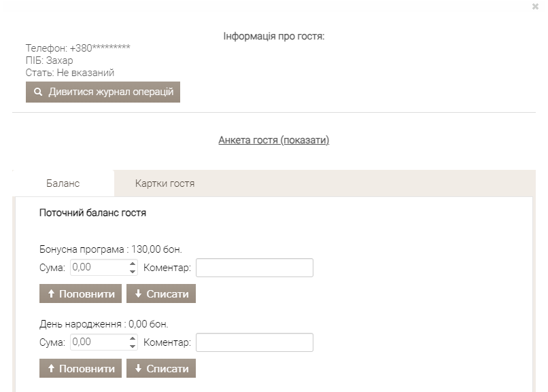Screen dimensions: 548x392
Task: Show the Анкета гостя form
Action: coord(273,140)
